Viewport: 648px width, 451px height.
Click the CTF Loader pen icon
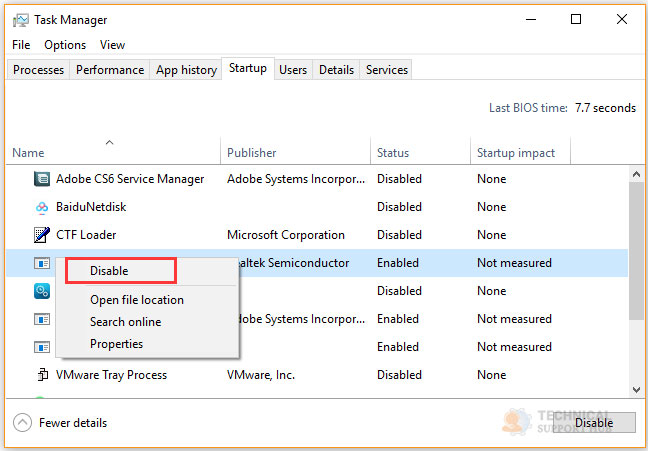(x=42, y=235)
